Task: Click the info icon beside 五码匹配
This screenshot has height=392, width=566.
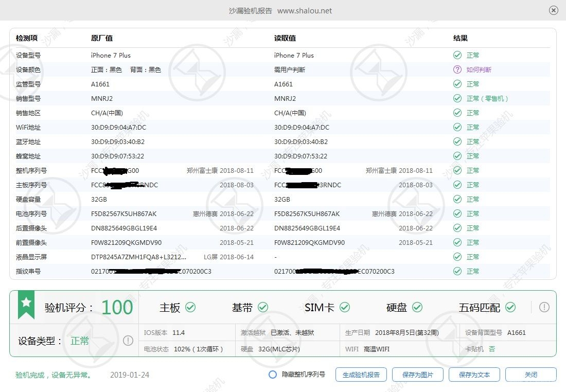Action: click(544, 307)
